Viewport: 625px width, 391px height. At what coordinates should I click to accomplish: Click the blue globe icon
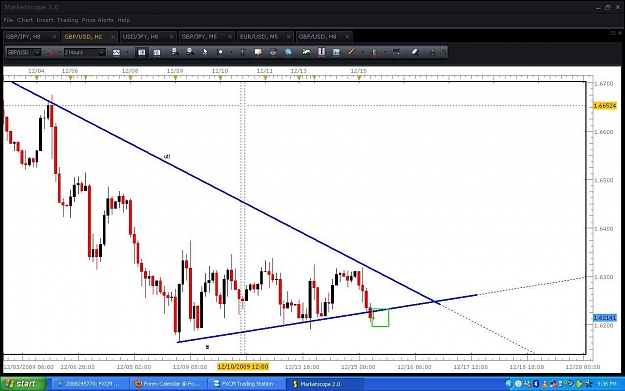[x=288, y=52]
